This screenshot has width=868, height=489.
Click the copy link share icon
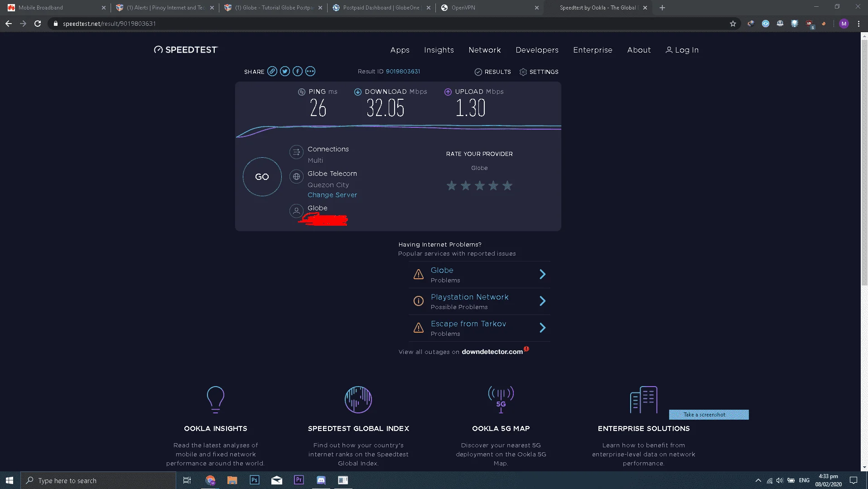272,71
